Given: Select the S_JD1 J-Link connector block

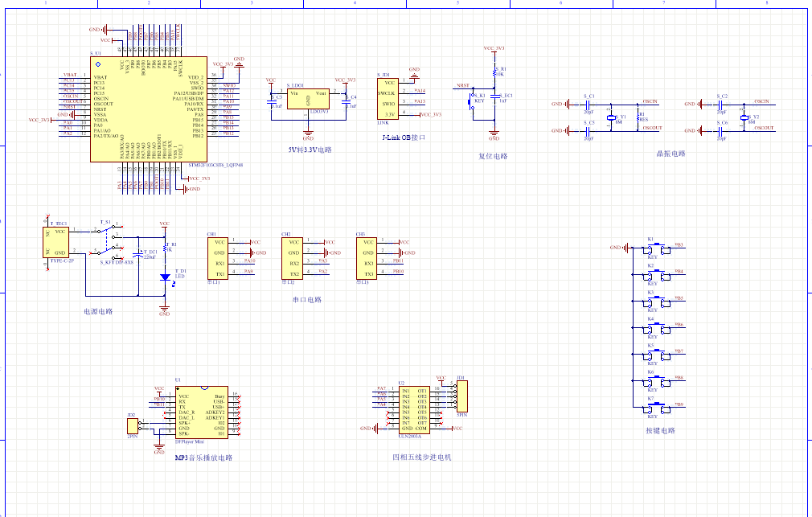Looking at the screenshot, I should coord(388,97).
